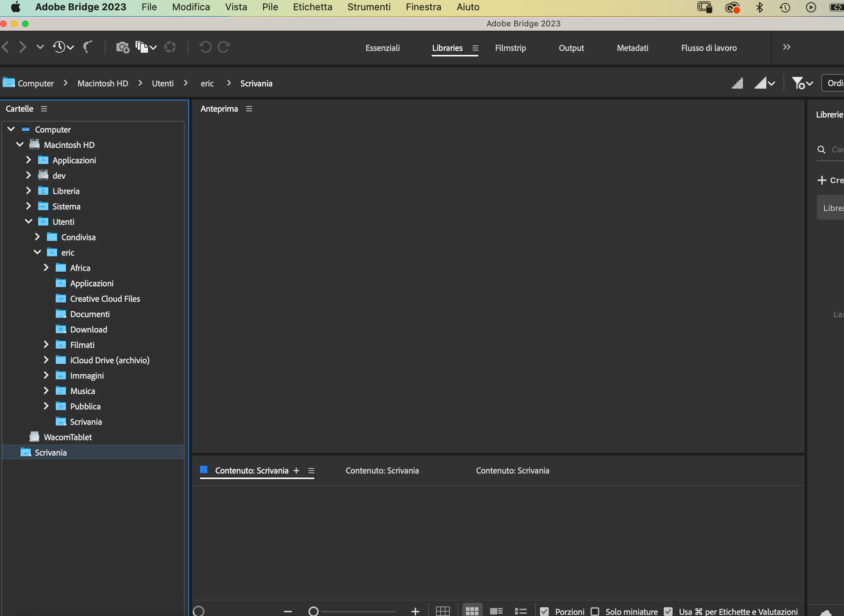844x616 pixels.
Task: Open the recent files clock icon
Action: click(60, 47)
